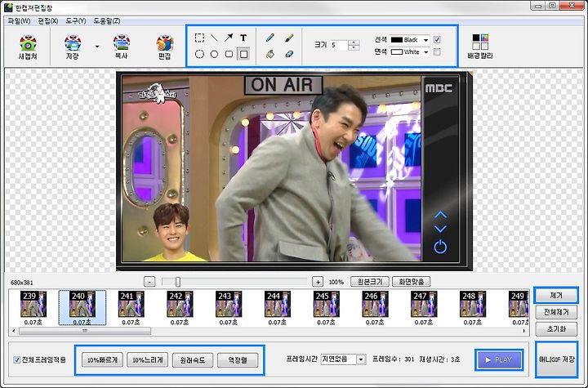The image size is (588, 388).
Task: Click the 초기화 reset button
Action: [x=556, y=329]
